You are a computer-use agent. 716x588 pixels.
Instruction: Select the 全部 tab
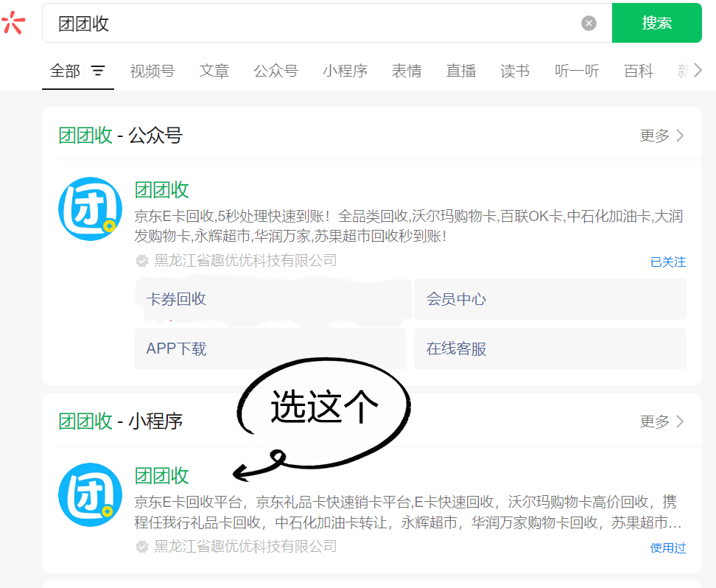(65, 71)
